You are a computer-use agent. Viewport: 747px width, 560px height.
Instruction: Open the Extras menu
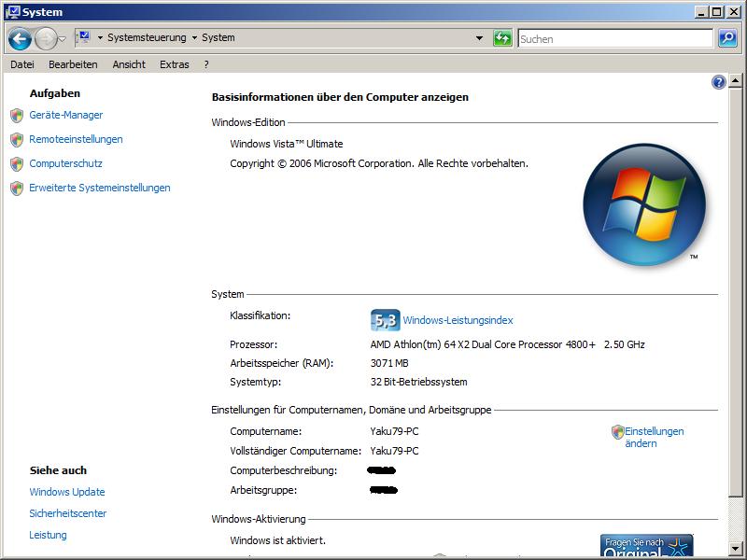(x=175, y=64)
